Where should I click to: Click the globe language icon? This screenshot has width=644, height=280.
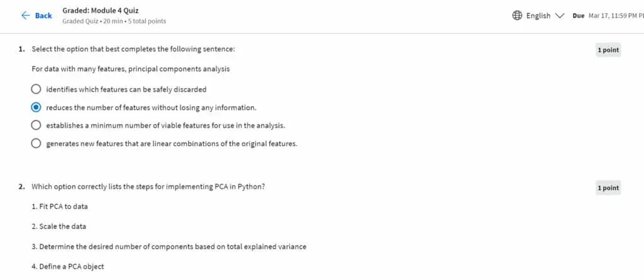click(x=517, y=16)
